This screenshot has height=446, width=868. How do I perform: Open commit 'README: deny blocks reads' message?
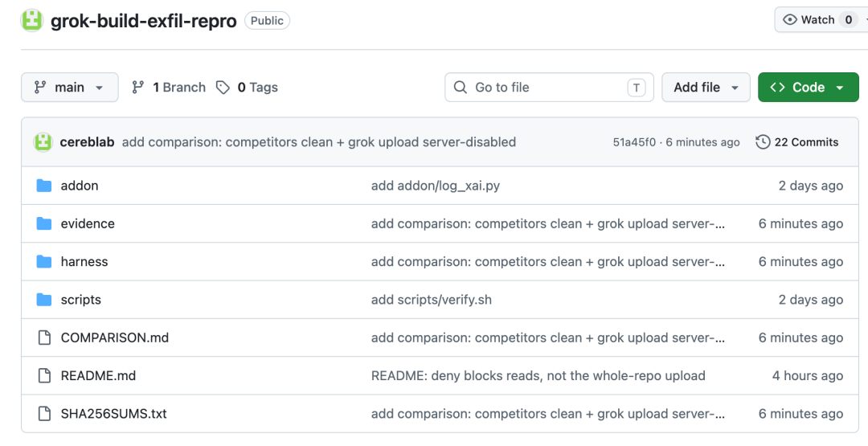tap(538, 376)
